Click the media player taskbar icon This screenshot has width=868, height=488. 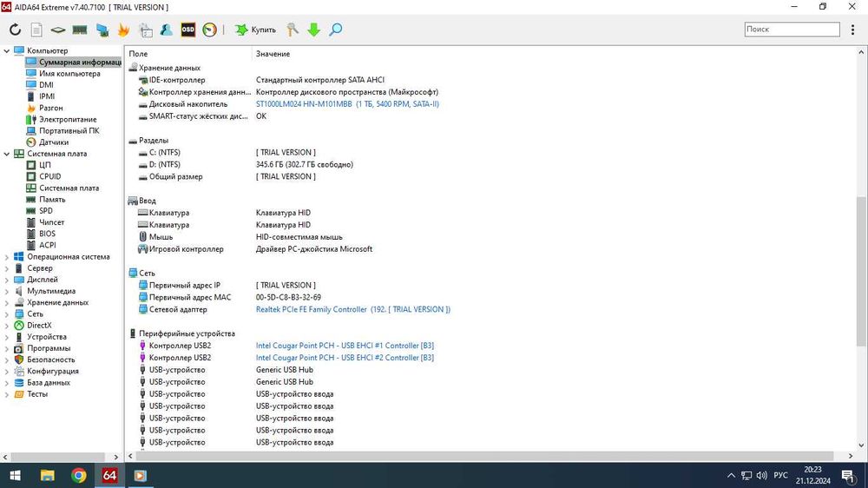[x=140, y=475]
